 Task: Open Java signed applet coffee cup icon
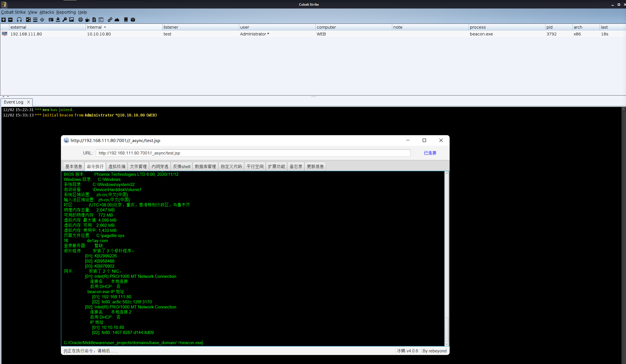[87, 20]
